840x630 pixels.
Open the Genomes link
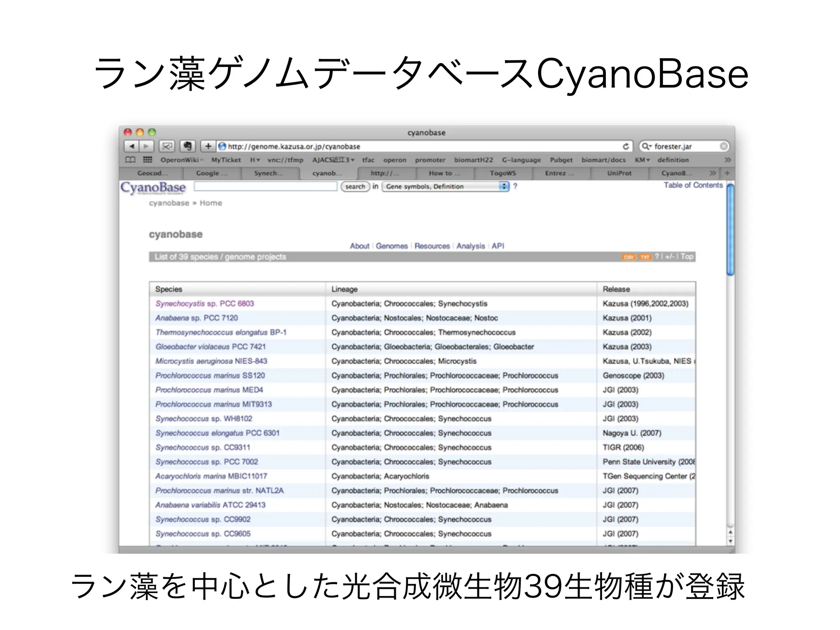(x=392, y=246)
